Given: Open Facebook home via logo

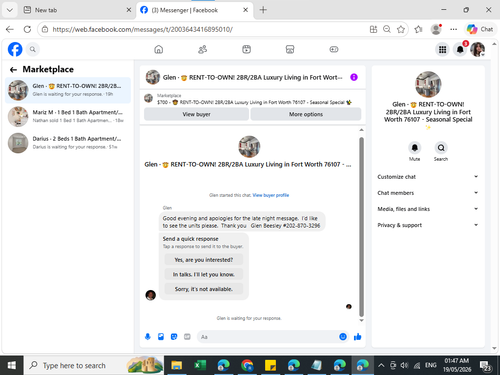Looking at the screenshot, I should (15, 49).
